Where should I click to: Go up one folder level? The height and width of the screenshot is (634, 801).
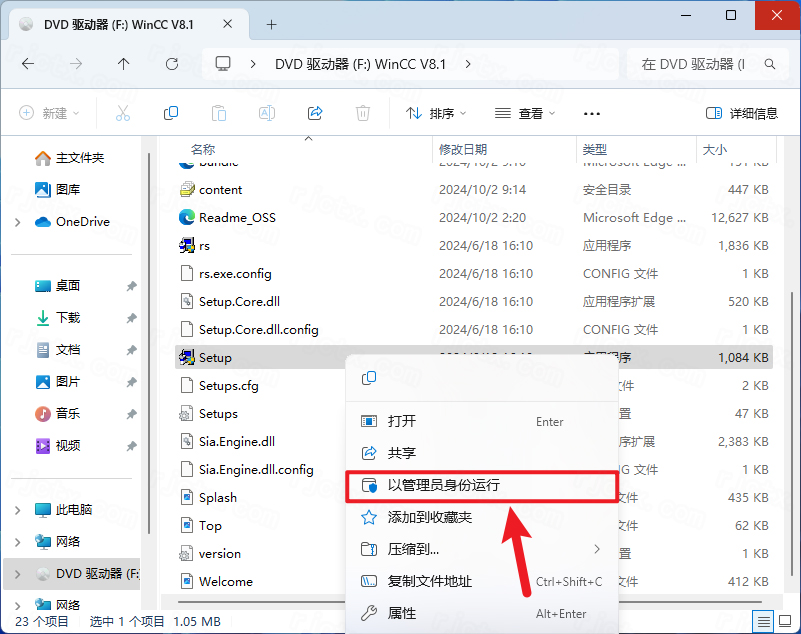click(x=123, y=64)
